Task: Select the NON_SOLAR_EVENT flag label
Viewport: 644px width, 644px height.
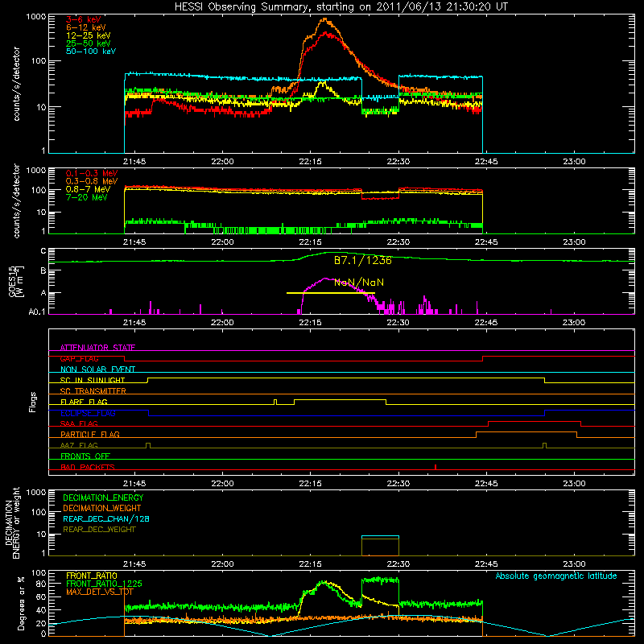Action: tap(97, 369)
